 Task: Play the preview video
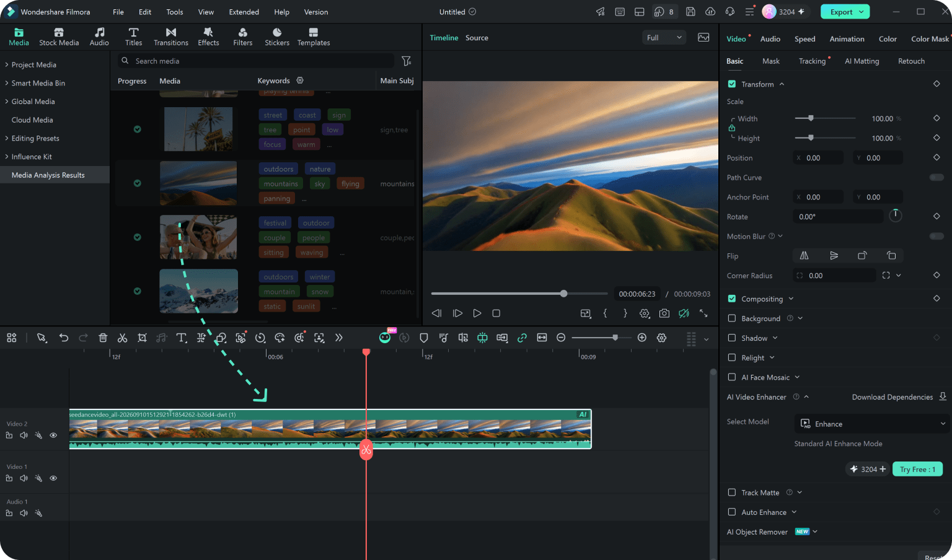(477, 313)
